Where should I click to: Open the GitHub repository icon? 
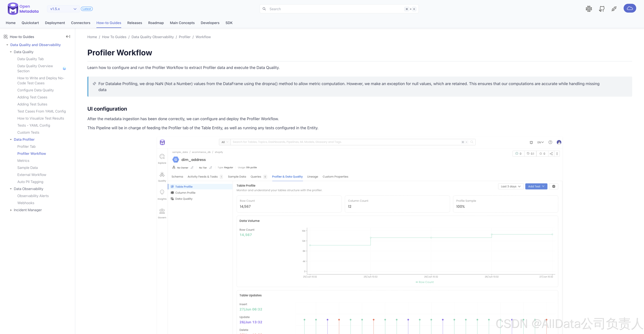601,9
